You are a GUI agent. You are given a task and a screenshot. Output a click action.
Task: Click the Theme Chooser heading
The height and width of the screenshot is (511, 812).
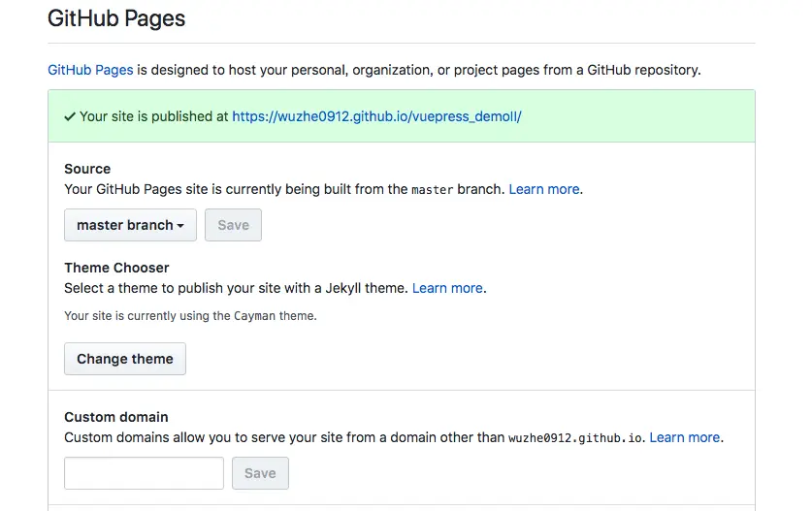point(116,268)
